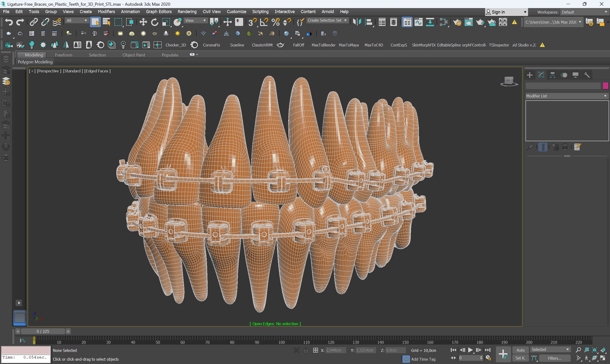Select the Select and Link tool
The image size is (610, 364).
tap(34, 22)
